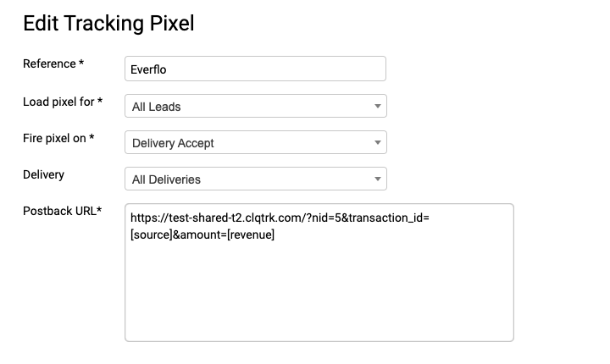Viewport: 610px width, 364px height.
Task: Click the Fire pixel on label
Action: tap(58, 138)
